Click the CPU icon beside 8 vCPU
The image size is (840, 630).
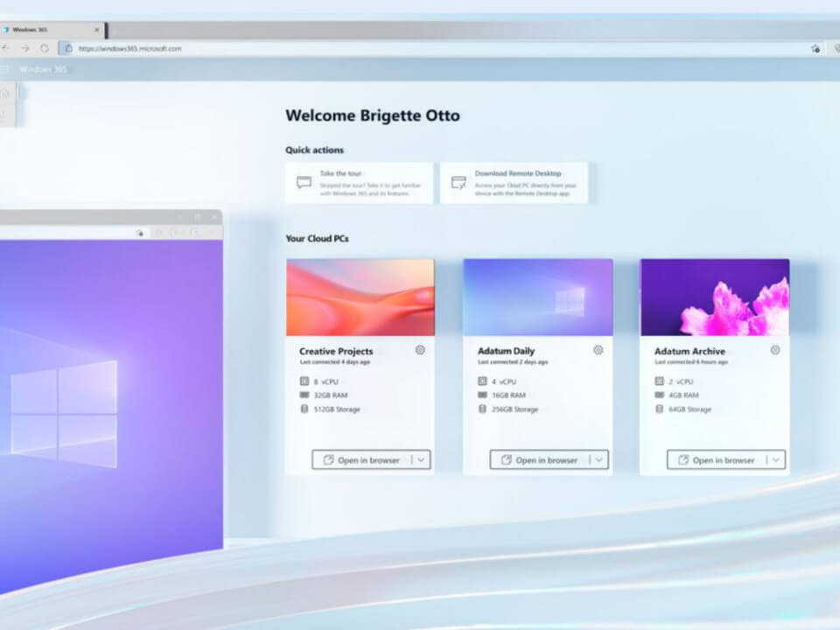pyautogui.click(x=304, y=381)
